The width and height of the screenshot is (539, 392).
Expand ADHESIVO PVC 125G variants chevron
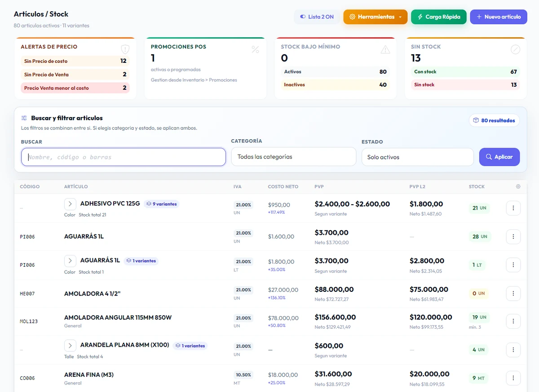[70, 204]
